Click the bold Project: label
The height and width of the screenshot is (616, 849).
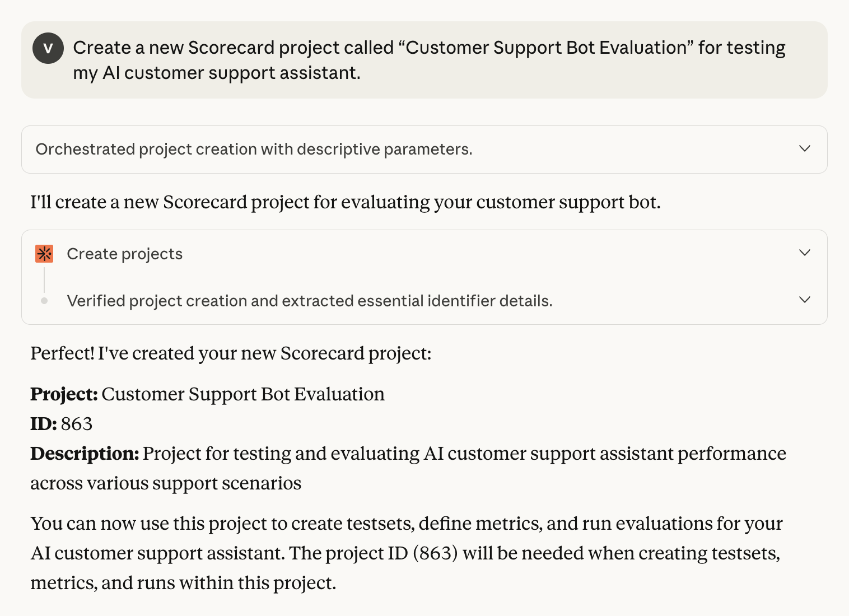click(64, 394)
